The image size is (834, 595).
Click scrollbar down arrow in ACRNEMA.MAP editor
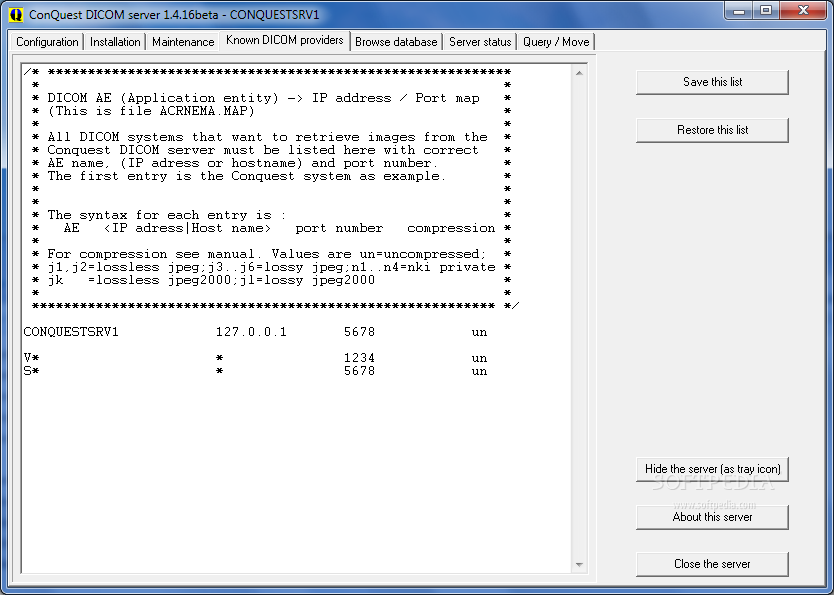tap(579, 565)
